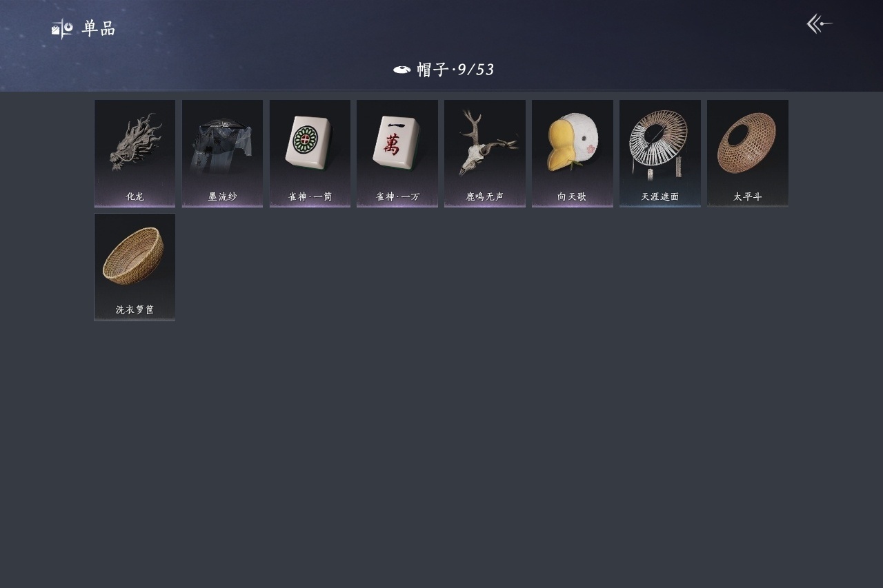Click the 帽子·9/53 category title

tap(455, 70)
